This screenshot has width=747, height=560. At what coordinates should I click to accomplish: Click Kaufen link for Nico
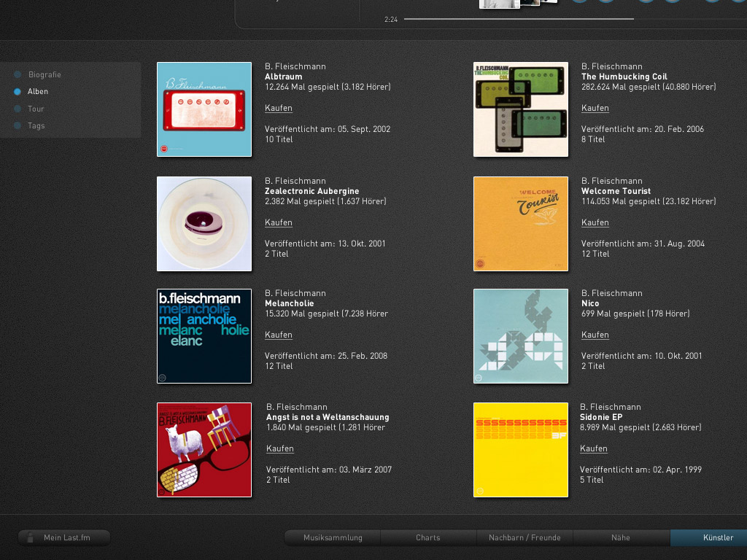[595, 335]
